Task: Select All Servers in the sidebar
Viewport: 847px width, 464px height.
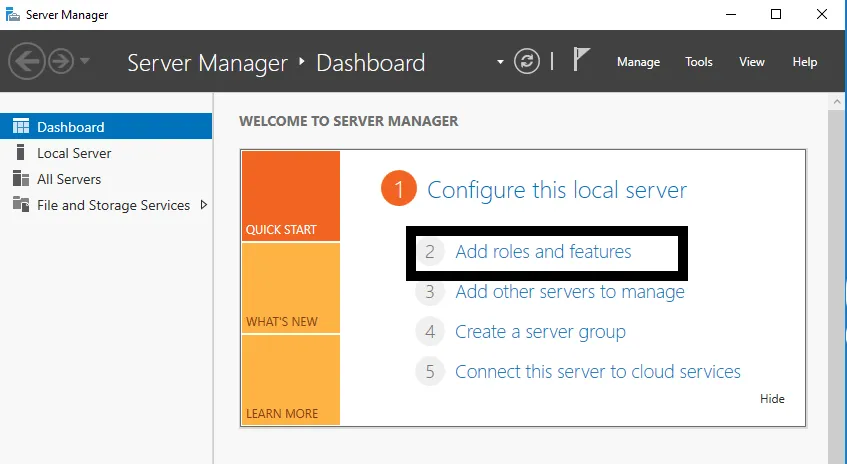Action: [106, 179]
